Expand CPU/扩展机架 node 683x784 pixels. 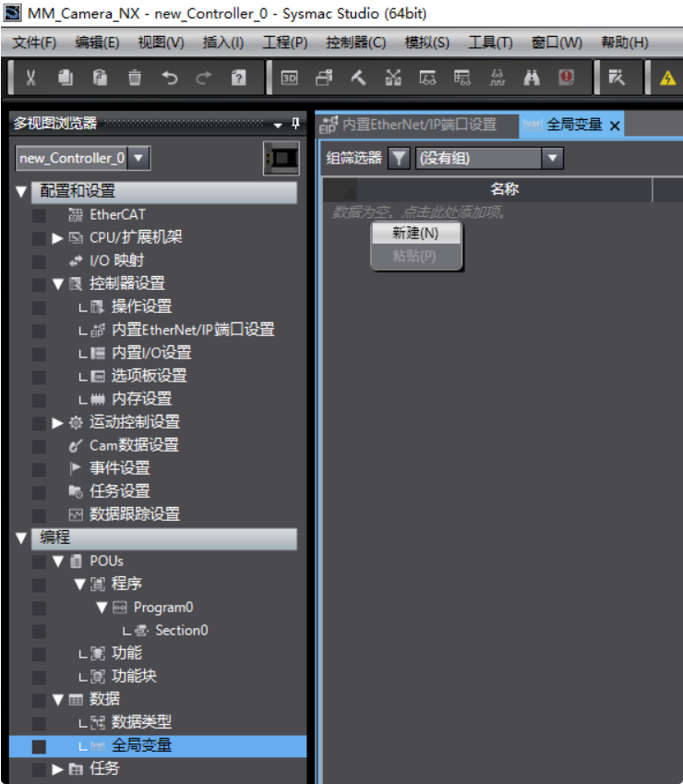click(x=57, y=238)
